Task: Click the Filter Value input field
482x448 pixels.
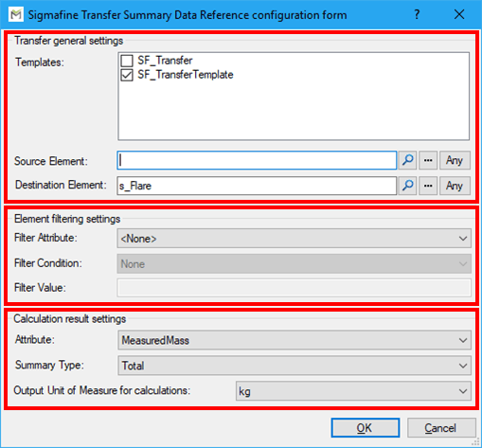Action: [295, 288]
